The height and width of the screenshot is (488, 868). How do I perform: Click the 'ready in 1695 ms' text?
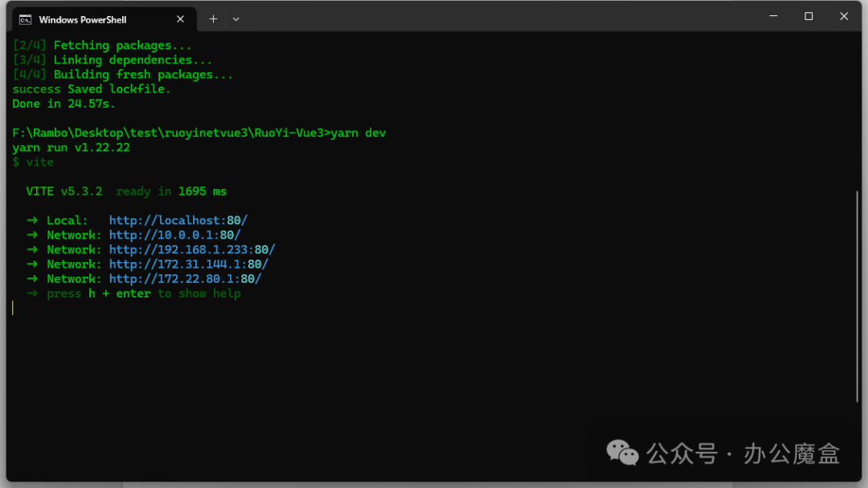click(172, 191)
